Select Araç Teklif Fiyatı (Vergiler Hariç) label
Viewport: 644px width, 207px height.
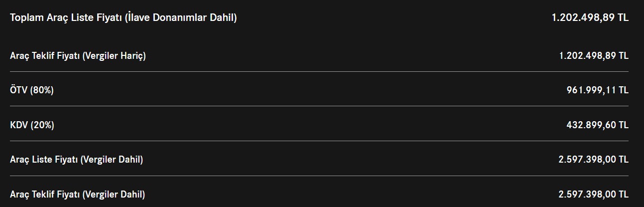[78, 56]
